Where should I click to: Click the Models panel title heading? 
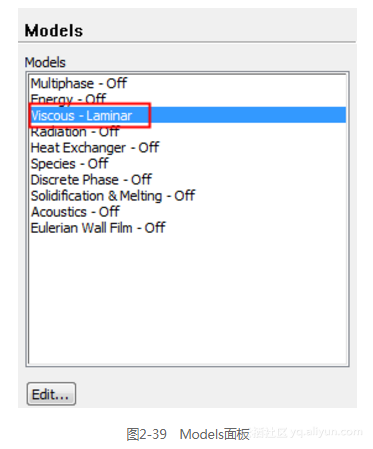coord(54,31)
